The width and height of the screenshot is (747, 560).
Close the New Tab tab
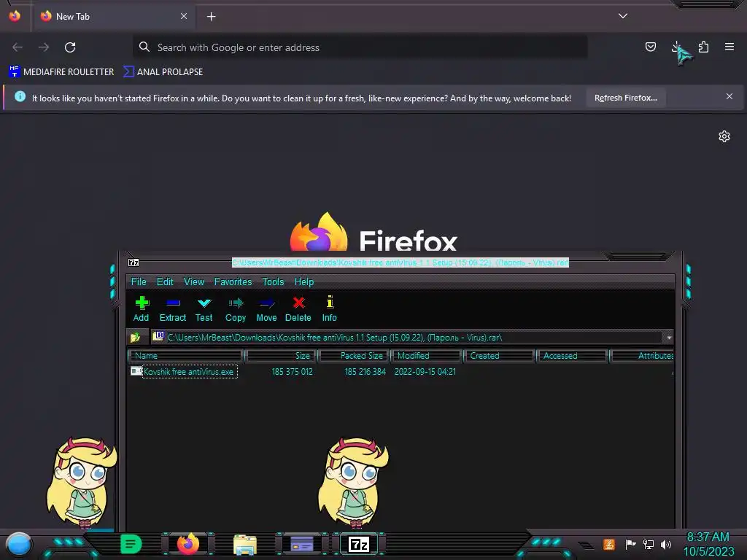(184, 16)
